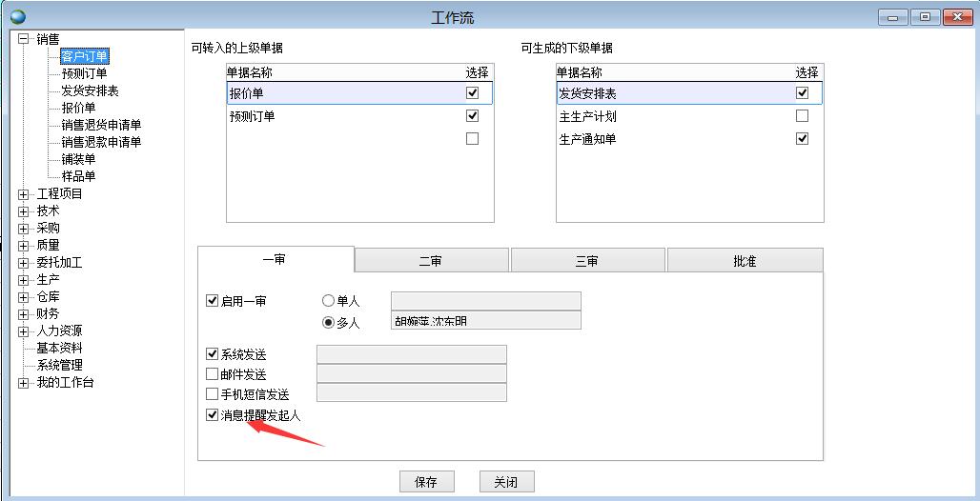Click the 手机短信发送 text field
980x501 pixels.
[411, 393]
